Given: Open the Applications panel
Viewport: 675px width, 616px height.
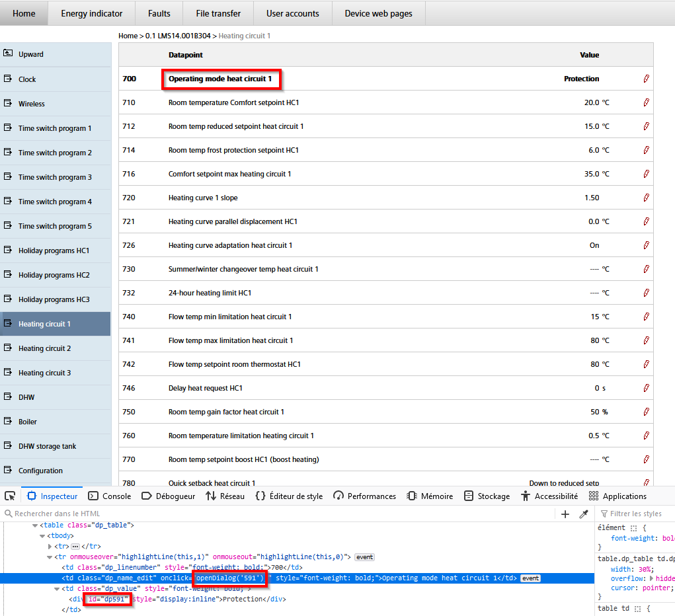Looking at the screenshot, I should (617, 496).
